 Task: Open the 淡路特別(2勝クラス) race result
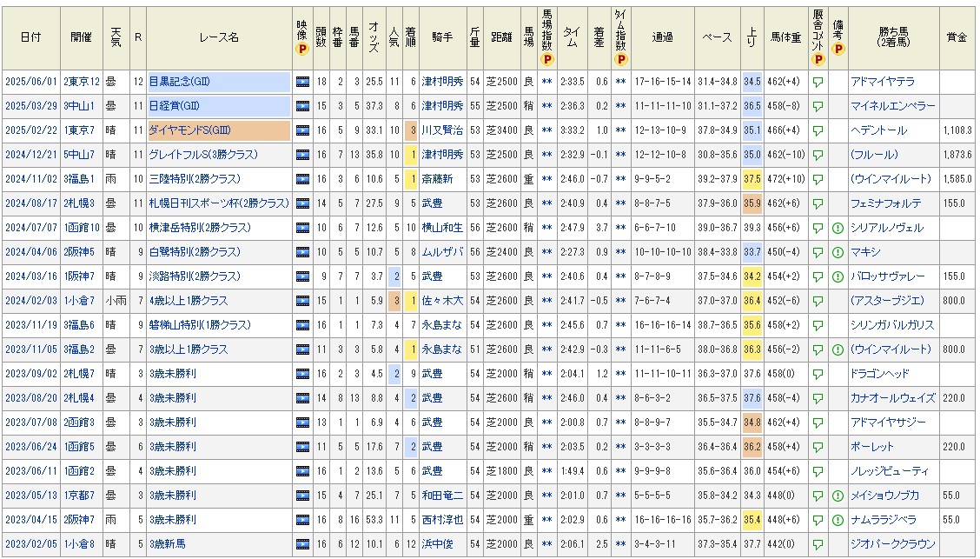(x=194, y=276)
